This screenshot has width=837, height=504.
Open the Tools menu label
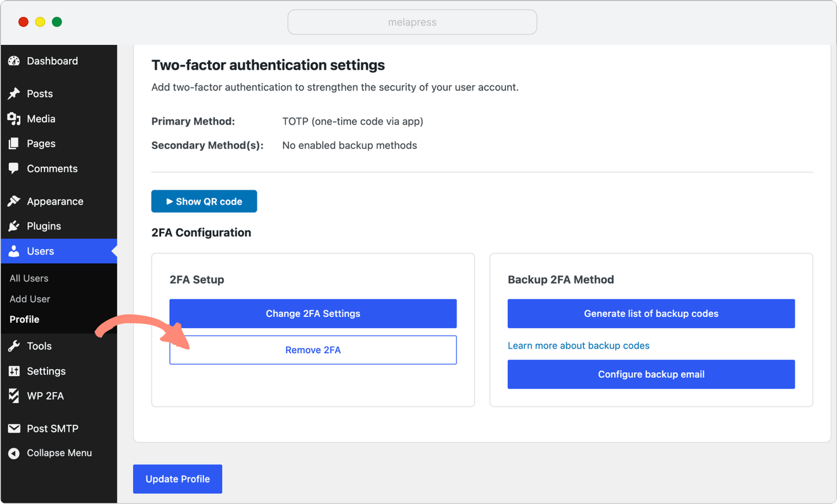pos(39,346)
